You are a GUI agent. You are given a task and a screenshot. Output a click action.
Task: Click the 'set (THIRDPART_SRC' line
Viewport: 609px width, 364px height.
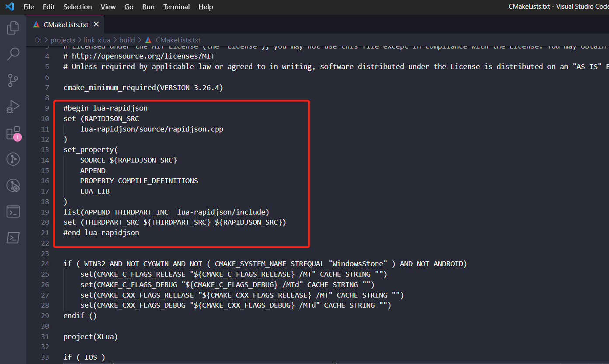tap(175, 222)
